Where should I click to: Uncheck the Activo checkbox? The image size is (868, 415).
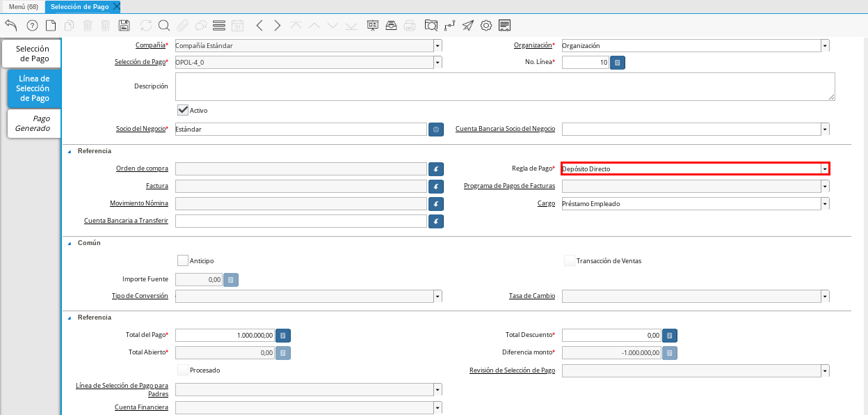tap(184, 110)
